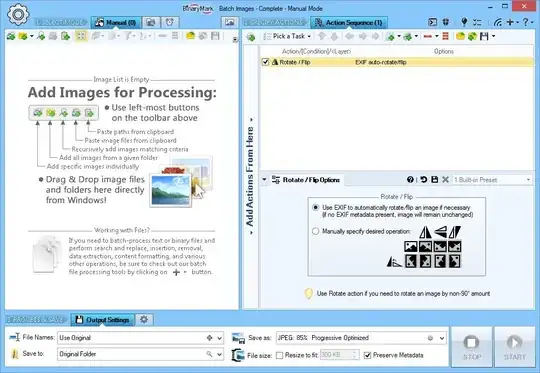Open the scheduled alarm clock tab

pos(169,22)
